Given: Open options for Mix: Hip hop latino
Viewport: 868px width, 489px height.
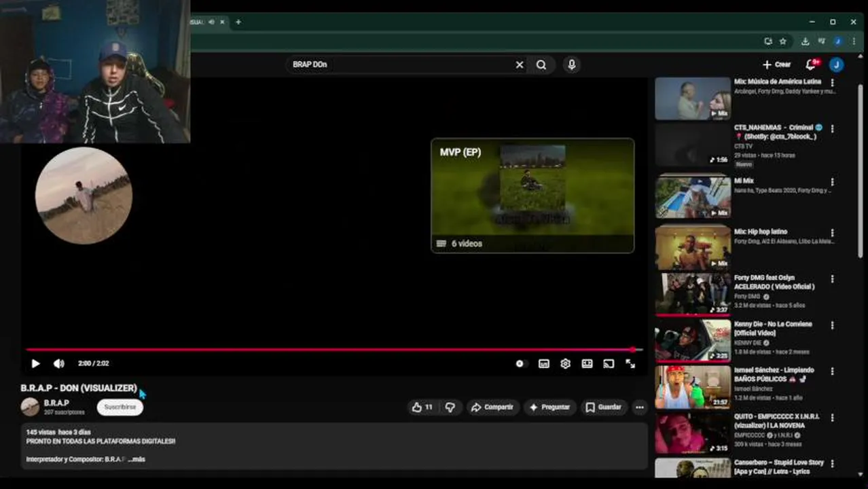Looking at the screenshot, I should [832, 232].
